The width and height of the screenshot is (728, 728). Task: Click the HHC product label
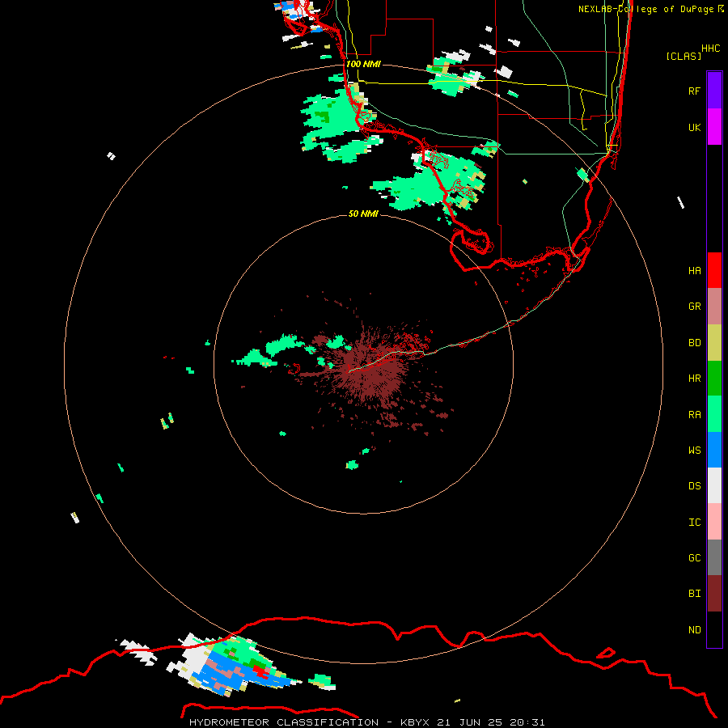710,49
